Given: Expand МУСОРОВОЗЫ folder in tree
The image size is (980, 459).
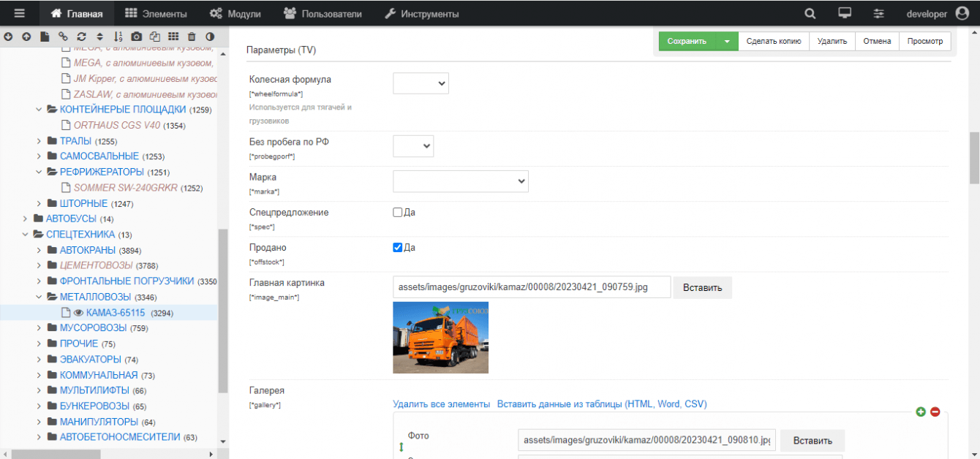Looking at the screenshot, I should (39, 328).
